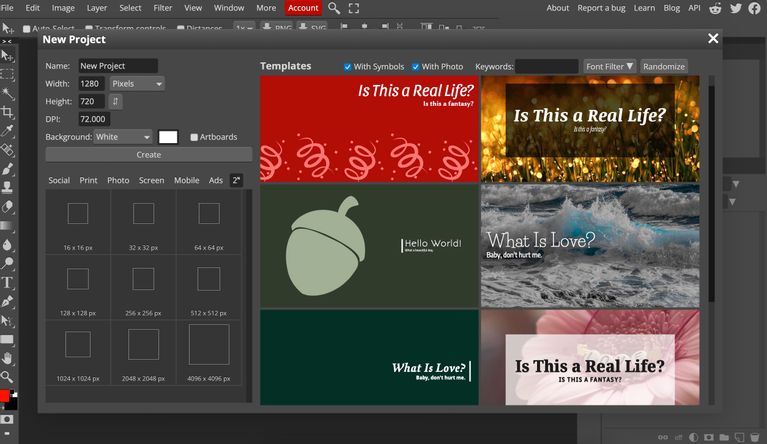
Task: Click the white background color swatch
Action: tap(168, 137)
